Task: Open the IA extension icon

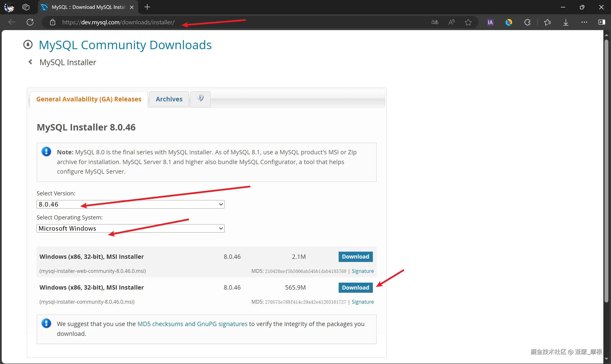Action: (x=490, y=22)
